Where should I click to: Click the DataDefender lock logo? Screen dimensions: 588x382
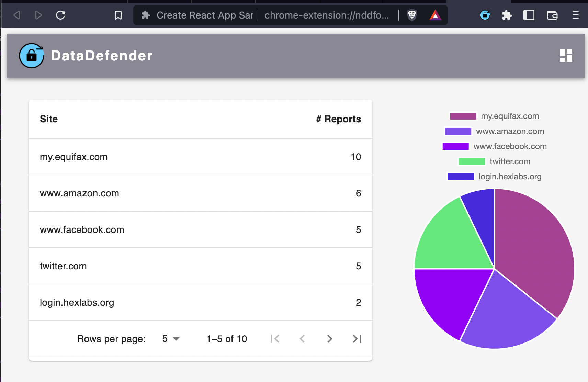click(32, 56)
